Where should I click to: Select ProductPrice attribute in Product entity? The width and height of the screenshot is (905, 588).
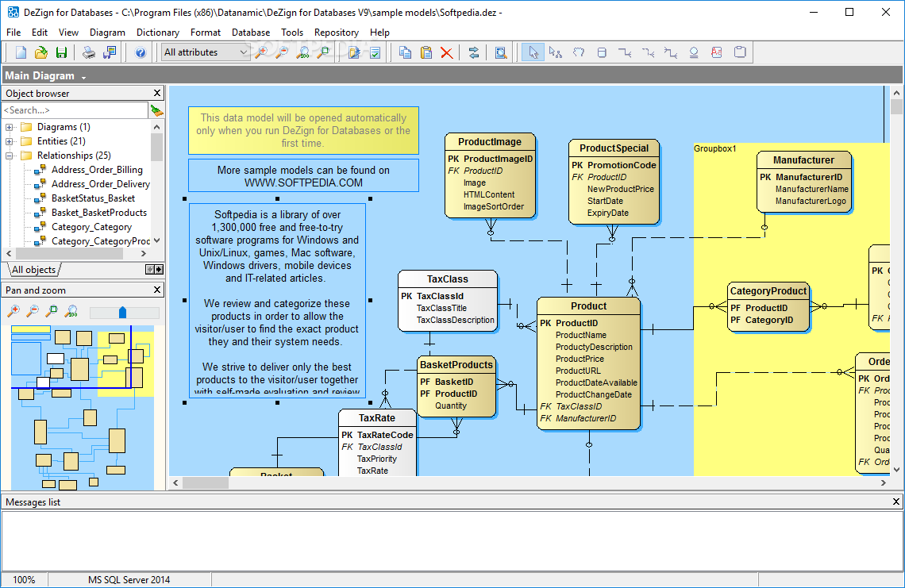tap(580, 359)
